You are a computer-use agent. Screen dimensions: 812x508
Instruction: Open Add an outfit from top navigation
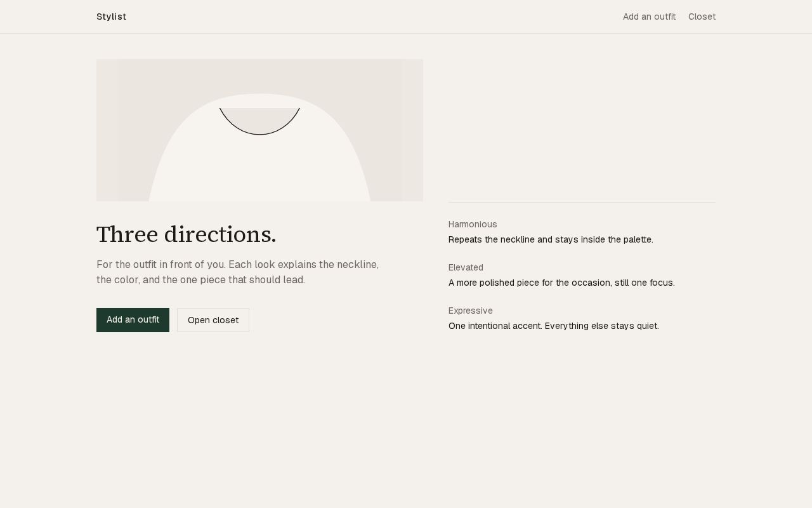point(649,17)
